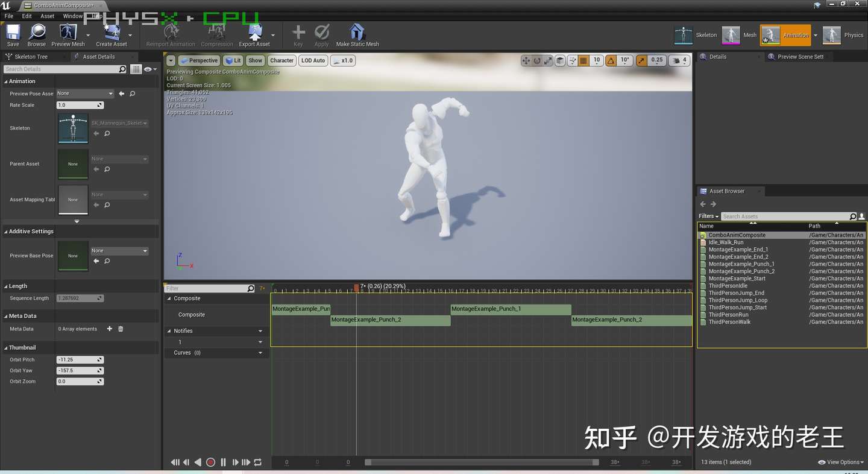The image size is (868, 474).
Task: Click the Show button in viewport
Action: (256, 60)
